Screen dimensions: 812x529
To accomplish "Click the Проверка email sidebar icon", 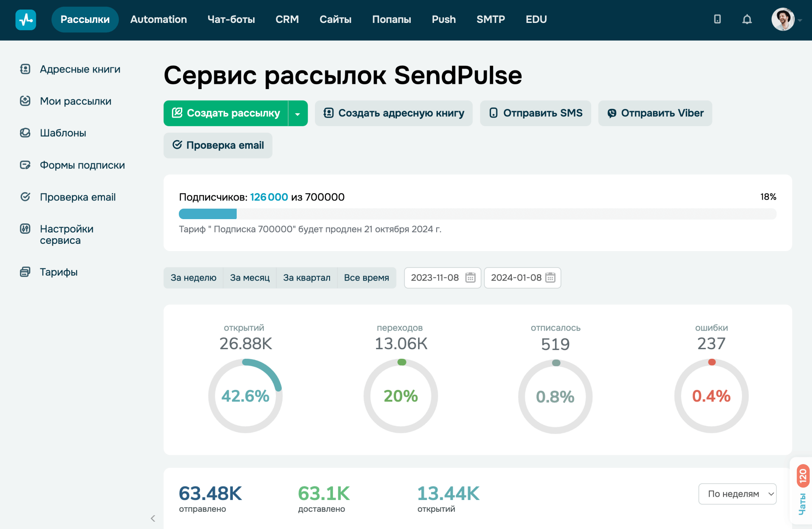I will tap(25, 197).
